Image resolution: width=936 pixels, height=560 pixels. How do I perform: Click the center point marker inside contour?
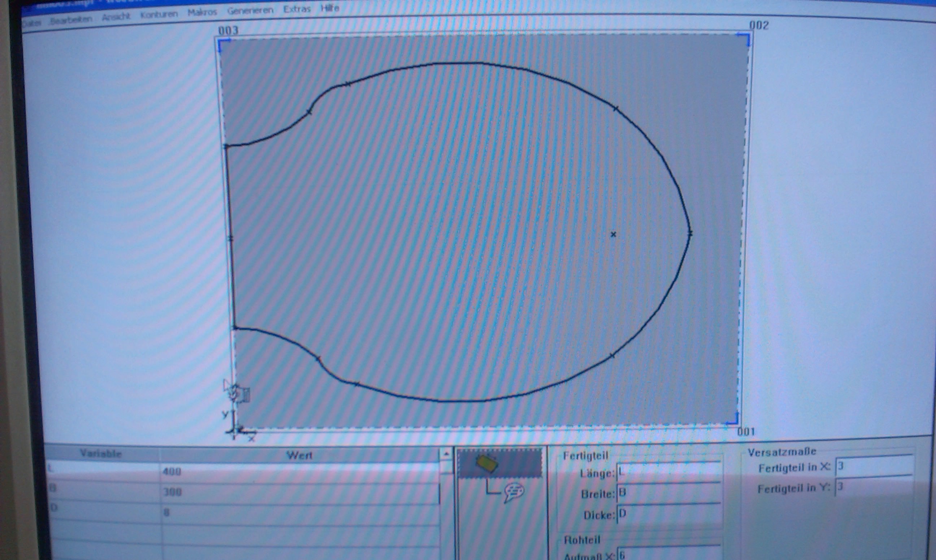tap(613, 234)
